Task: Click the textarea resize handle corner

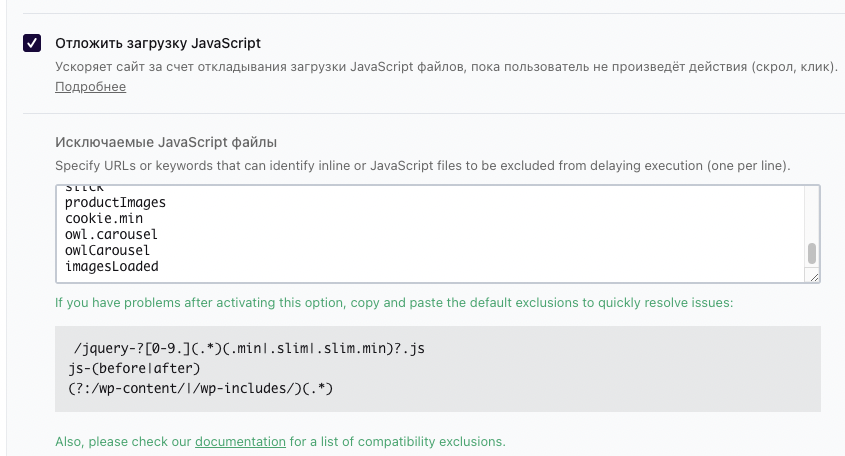Action: point(814,277)
